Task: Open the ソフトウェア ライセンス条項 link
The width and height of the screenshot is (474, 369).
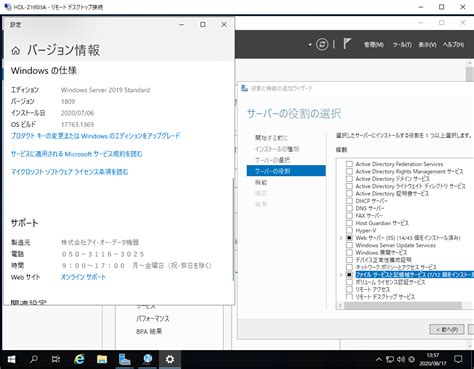Action: [70, 172]
